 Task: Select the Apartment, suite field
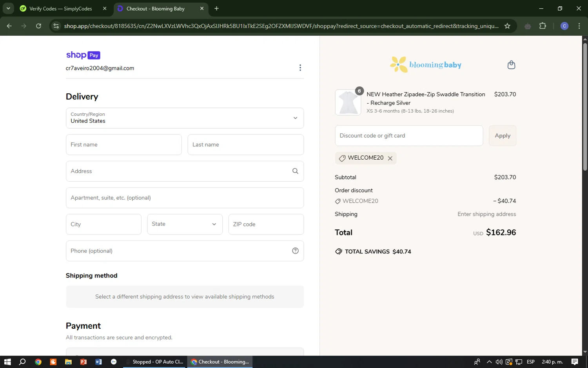185,198
